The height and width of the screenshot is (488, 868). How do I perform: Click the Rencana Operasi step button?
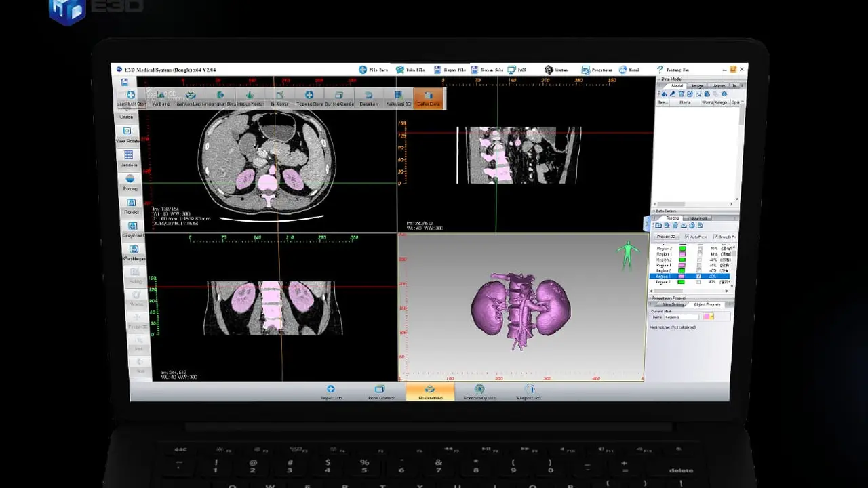point(479,392)
